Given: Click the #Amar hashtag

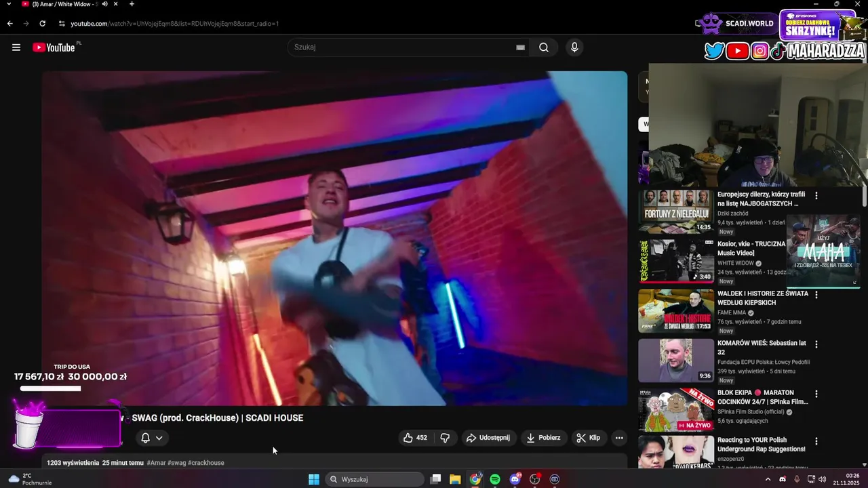Looking at the screenshot, I should (157, 463).
